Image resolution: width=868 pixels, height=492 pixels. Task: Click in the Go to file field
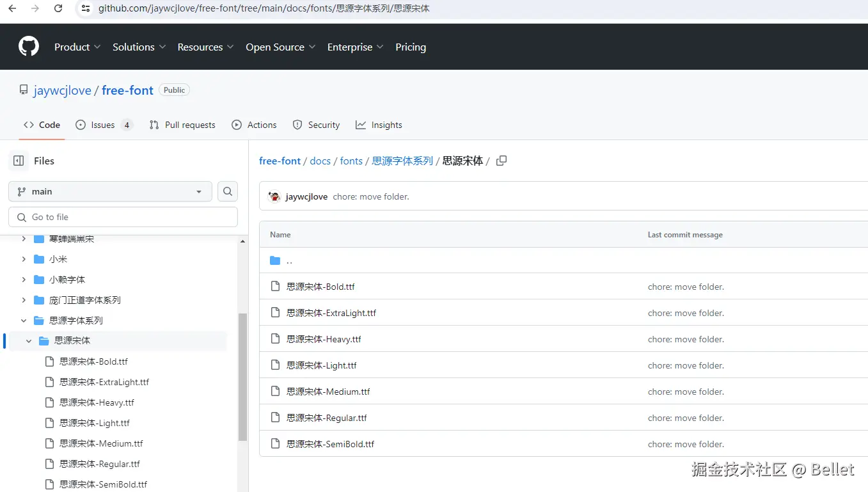[123, 217]
